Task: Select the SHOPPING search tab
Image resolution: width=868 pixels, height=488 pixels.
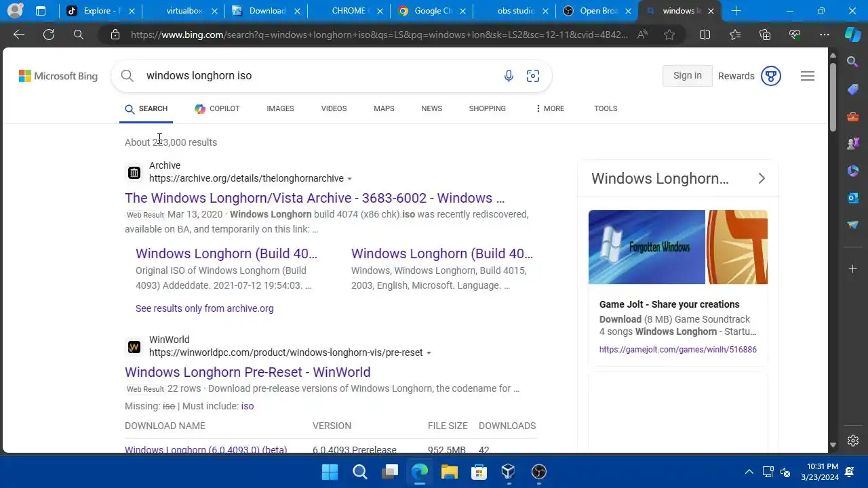Action: click(x=487, y=108)
